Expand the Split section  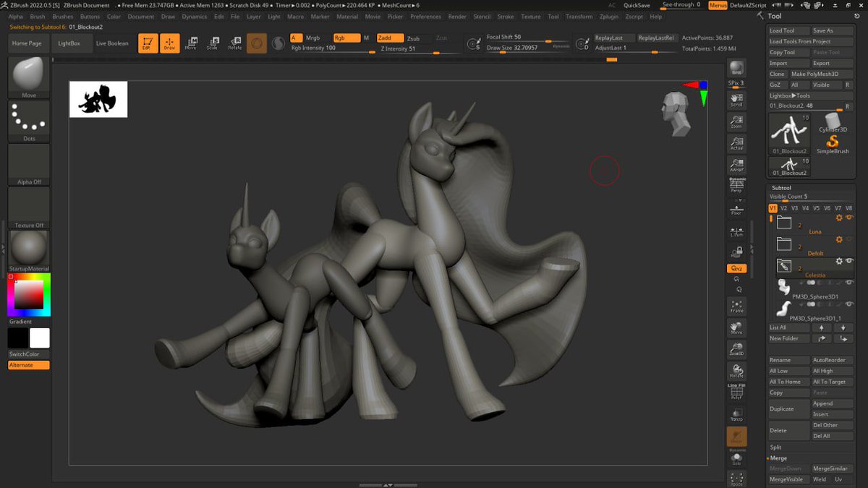tap(776, 448)
